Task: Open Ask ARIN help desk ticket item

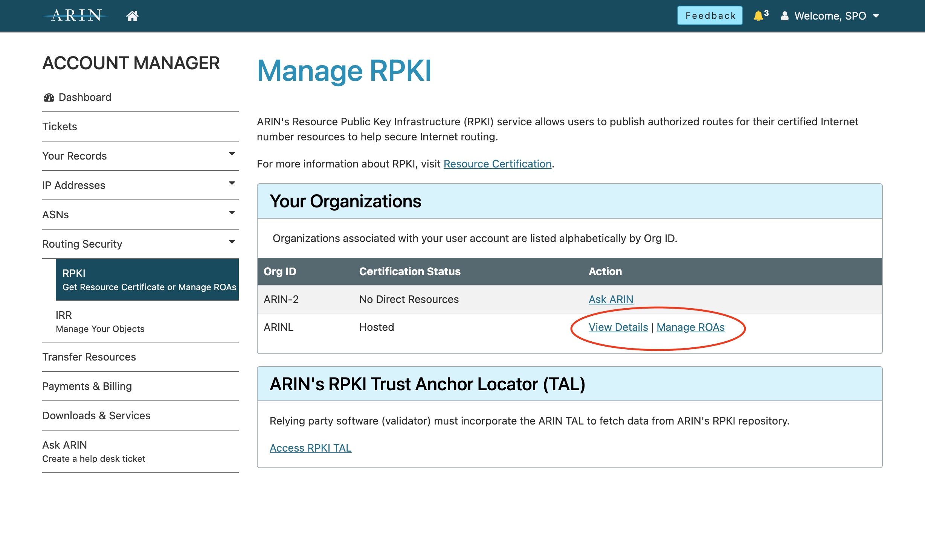Action: (140, 451)
